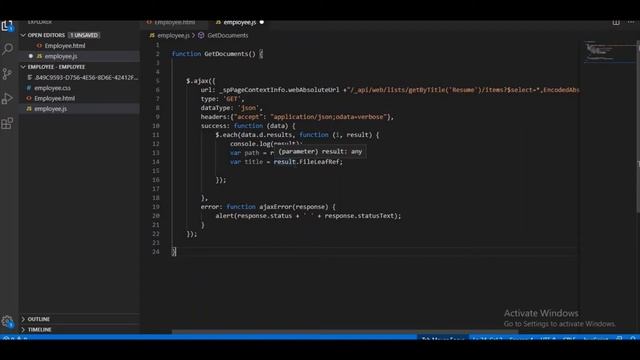Image resolution: width=640 pixels, height=360 pixels.
Task: Open the Manage gear menu
Action: click(x=7, y=322)
